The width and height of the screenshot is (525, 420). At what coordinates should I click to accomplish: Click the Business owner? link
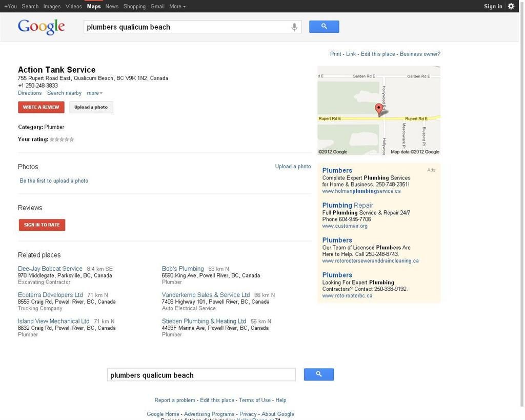420,54
